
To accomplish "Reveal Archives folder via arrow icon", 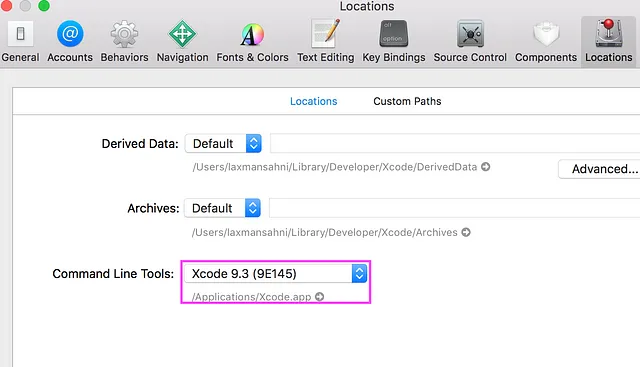I will pyautogui.click(x=466, y=232).
